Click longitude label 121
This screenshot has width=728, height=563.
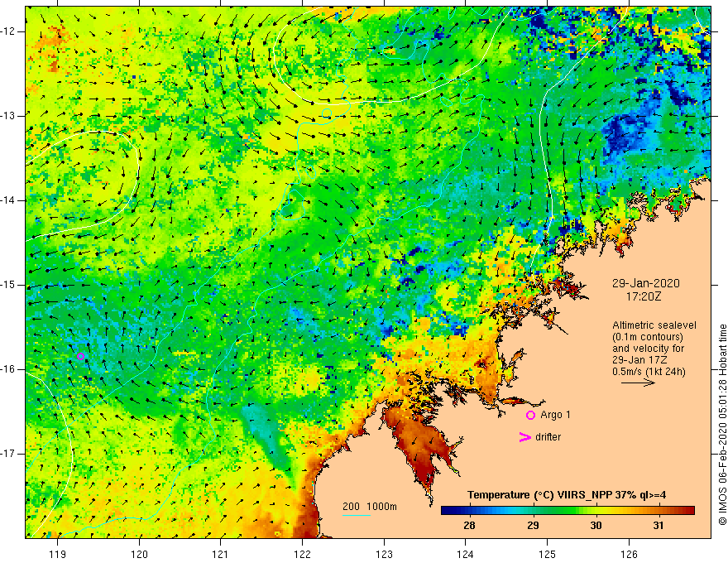click(221, 554)
